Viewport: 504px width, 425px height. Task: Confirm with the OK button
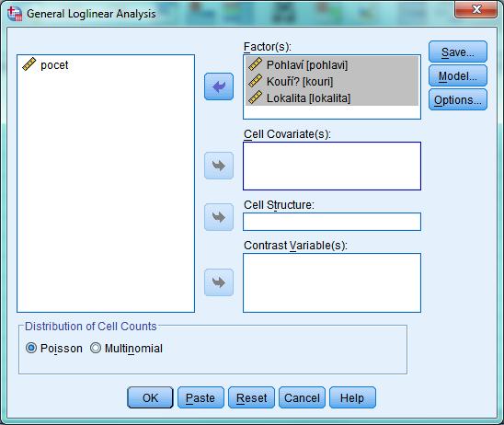pyautogui.click(x=150, y=397)
